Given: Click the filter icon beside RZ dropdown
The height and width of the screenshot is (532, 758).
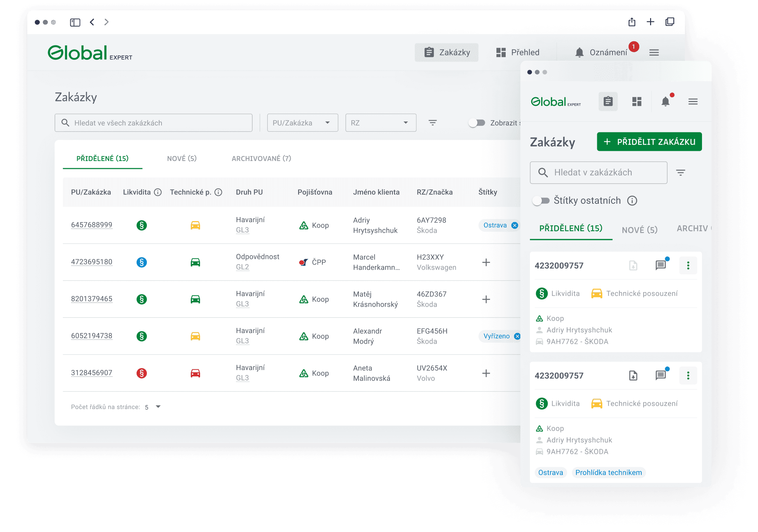Looking at the screenshot, I should point(432,123).
